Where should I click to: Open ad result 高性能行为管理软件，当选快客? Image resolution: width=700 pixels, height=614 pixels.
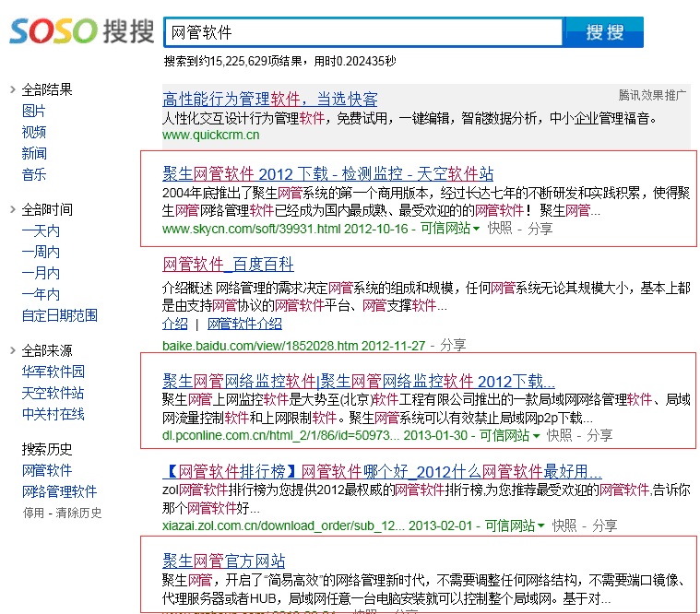[x=270, y=99]
